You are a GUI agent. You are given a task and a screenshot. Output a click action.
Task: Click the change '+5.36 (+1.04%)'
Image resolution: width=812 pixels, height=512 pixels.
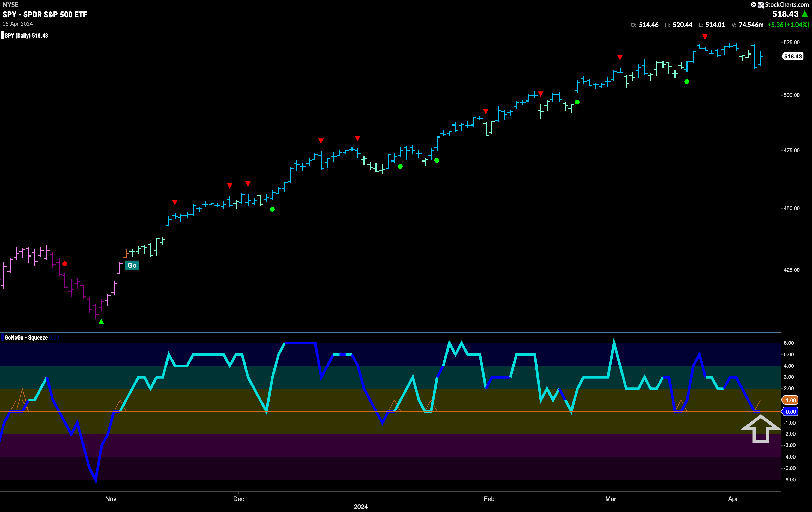788,25
